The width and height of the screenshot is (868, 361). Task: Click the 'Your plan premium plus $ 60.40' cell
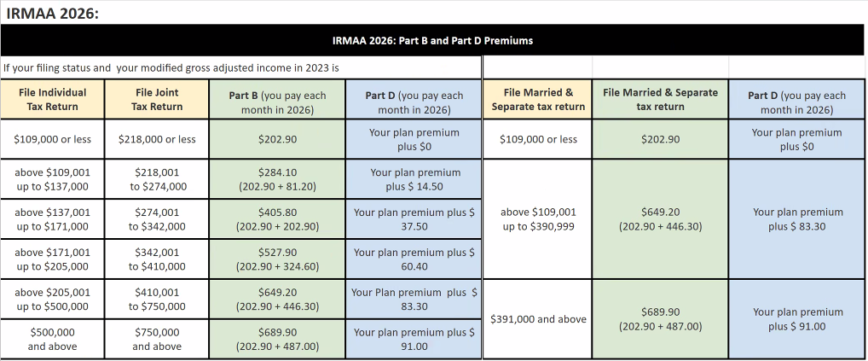pyautogui.click(x=414, y=259)
